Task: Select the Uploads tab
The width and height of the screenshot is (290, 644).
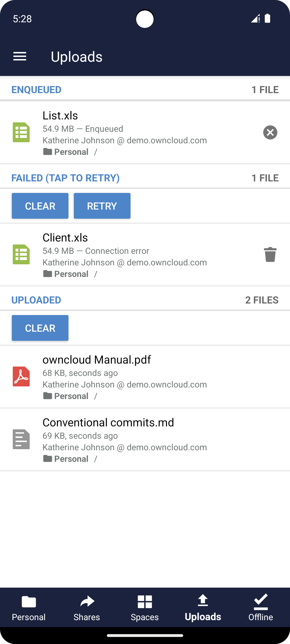Action: click(x=203, y=608)
